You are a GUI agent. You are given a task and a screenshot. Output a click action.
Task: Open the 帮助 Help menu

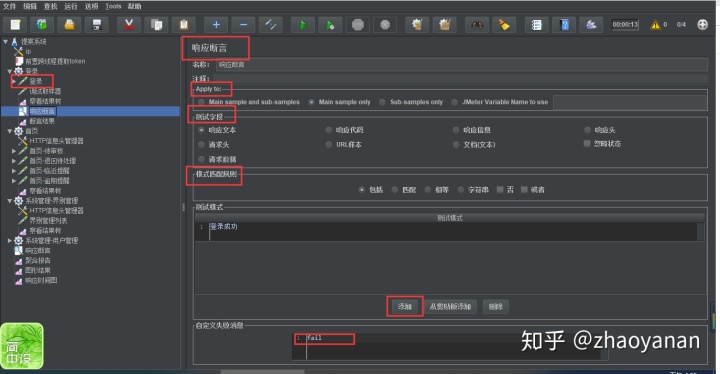[135, 6]
